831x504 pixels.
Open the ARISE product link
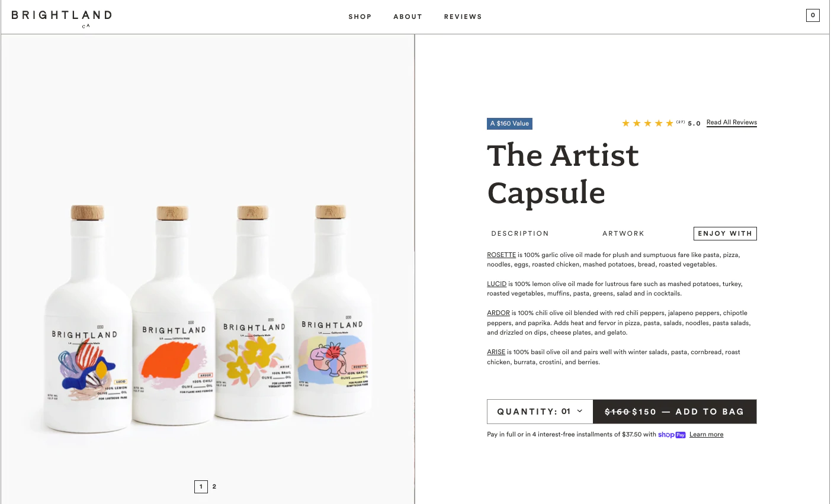pos(496,352)
